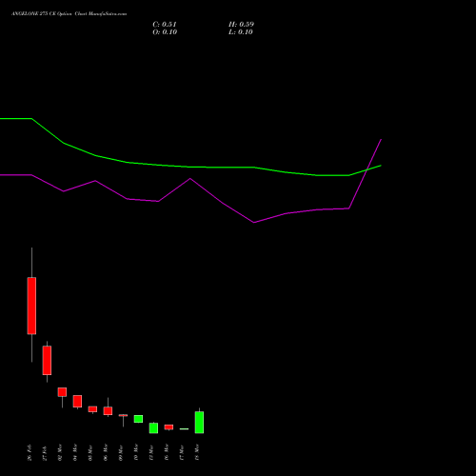This screenshot has width=476, height=476.
Task: Click the low value L: 0.10
Action: [241, 32]
